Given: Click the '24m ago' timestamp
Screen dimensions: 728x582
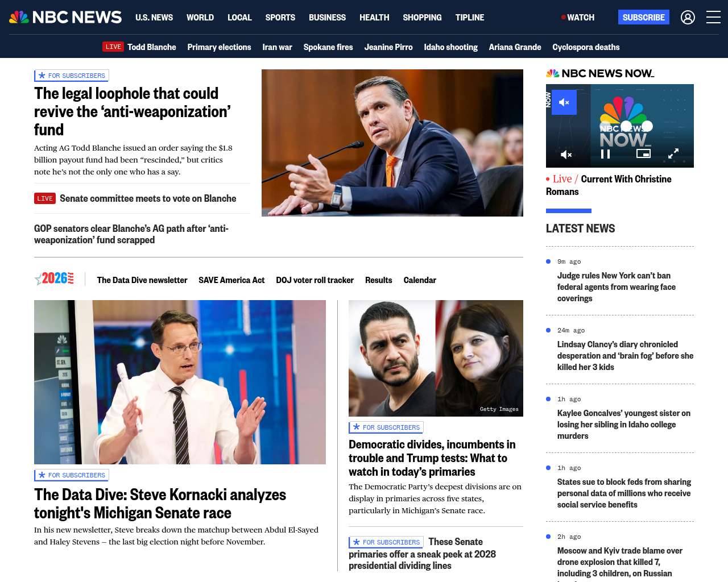Looking at the screenshot, I should click(x=571, y=330).
